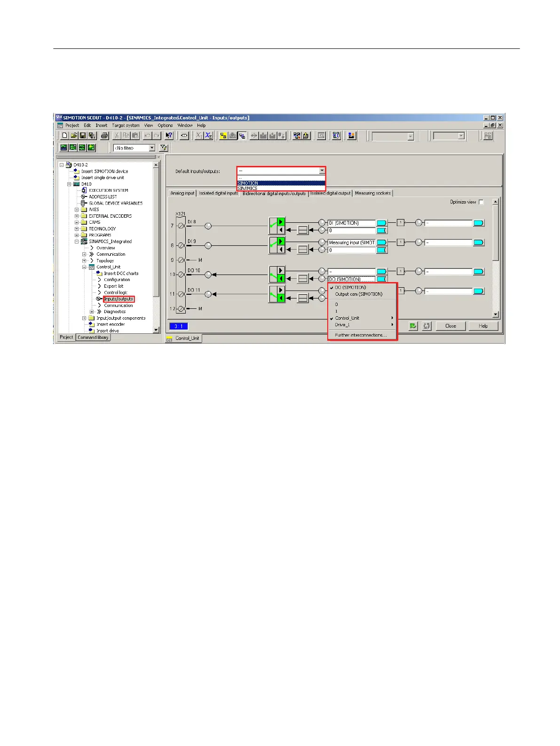
Task: Switch to the Isolated digital inputs tab
Action: click(218, 193)
